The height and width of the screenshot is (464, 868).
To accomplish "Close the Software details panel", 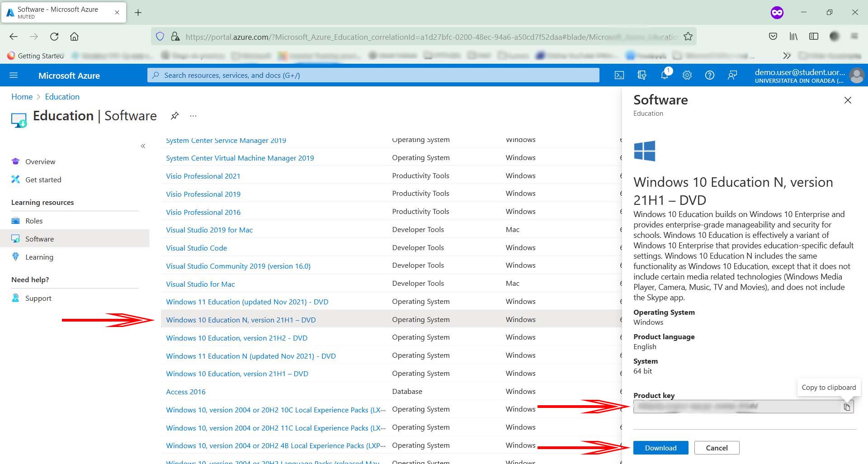I will click(x=848, y=100).
